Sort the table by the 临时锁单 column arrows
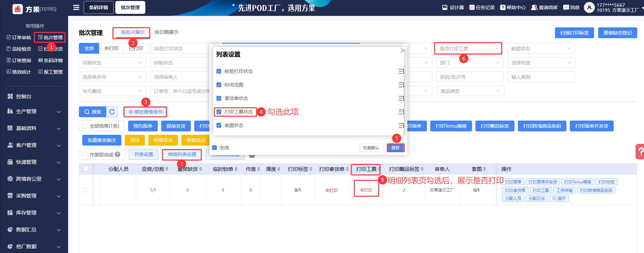The height and width of the screenshot is (253, 644). point(236,169)
